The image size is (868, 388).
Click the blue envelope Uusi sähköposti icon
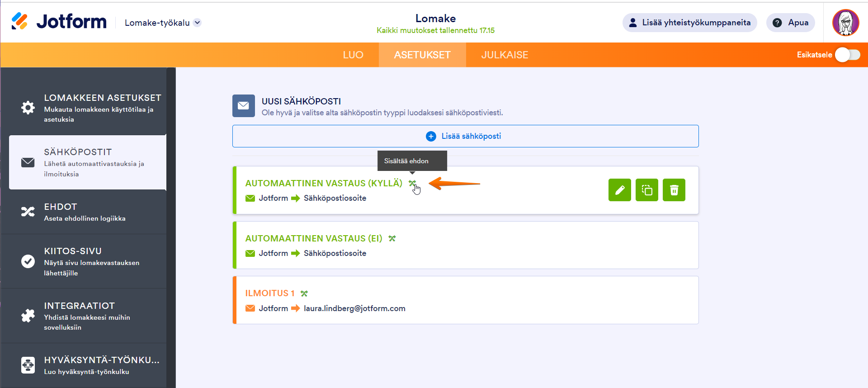click(x=243, y=106)
